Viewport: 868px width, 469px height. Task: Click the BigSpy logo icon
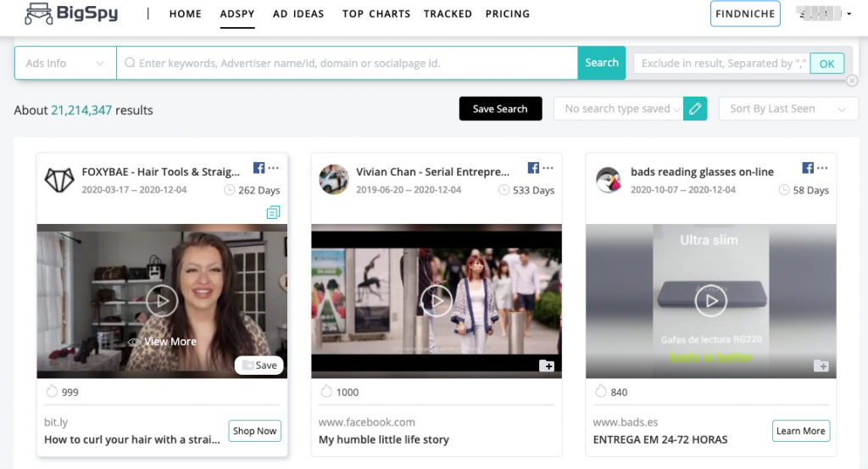[x=39, y=14]
